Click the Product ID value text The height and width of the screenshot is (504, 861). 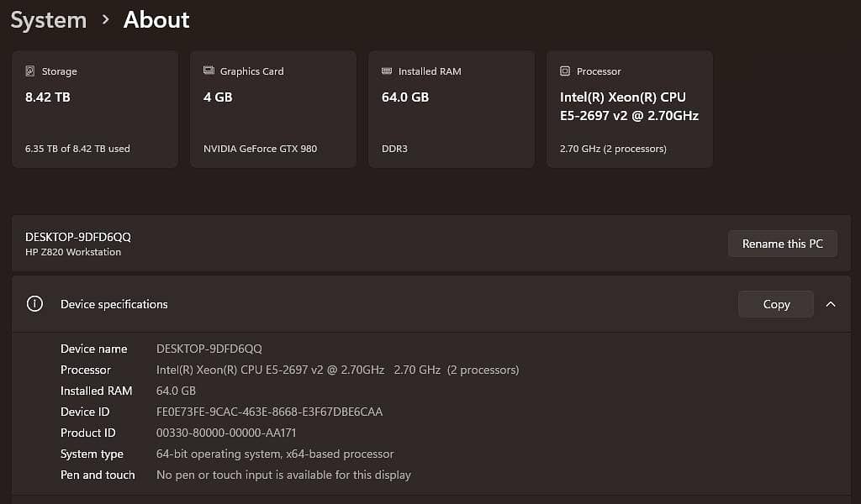pyautogui.click(x=226, y=433)
